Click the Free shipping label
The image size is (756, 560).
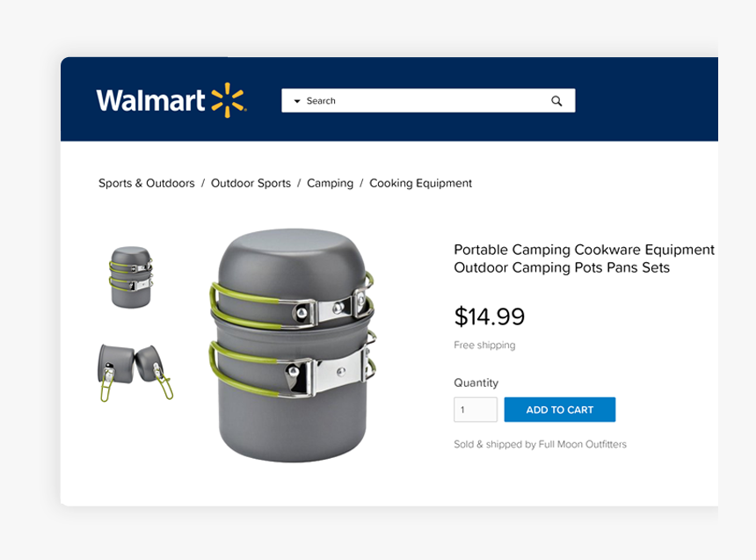click(x=484, y=345)
